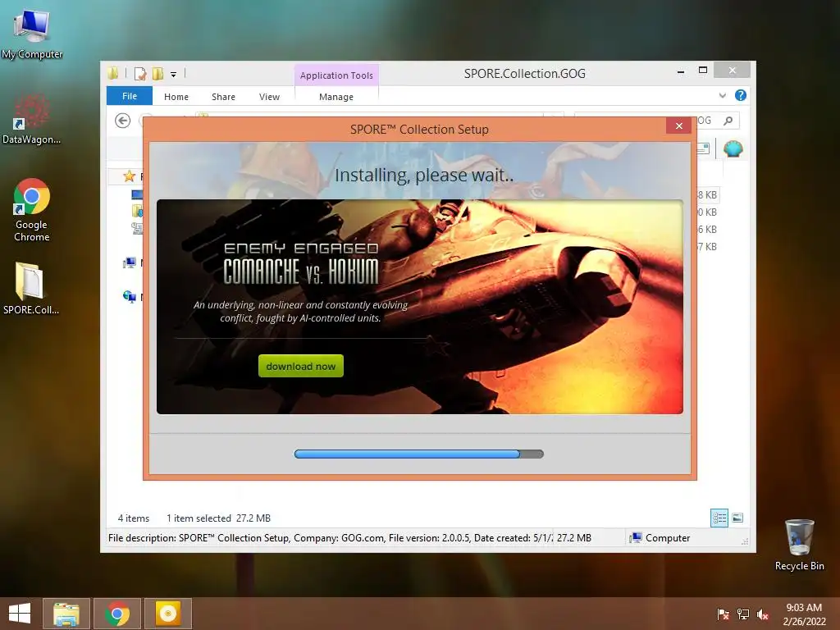Click the resize grip in Explorer status bar

tap(745, 541)
